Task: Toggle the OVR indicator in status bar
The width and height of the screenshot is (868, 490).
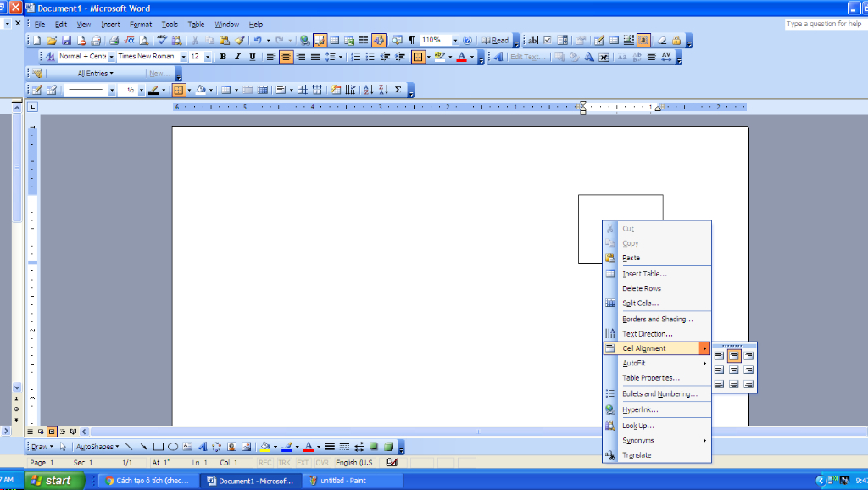Action: point(322,463)
